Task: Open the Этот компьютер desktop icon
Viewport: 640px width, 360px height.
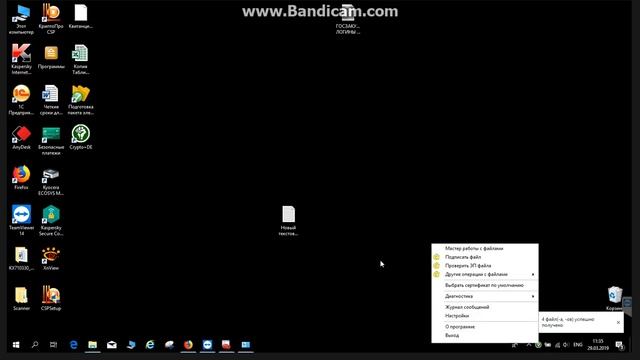Action: [21, 19]
